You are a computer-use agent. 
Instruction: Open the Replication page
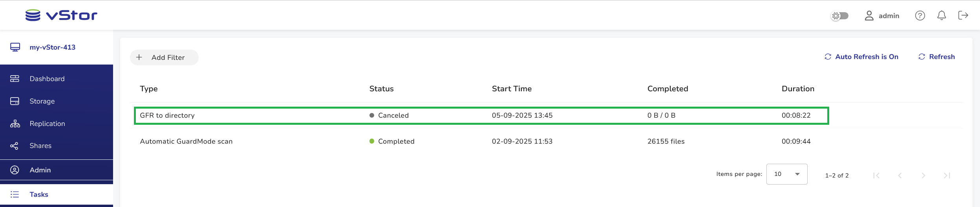[47, 124]
